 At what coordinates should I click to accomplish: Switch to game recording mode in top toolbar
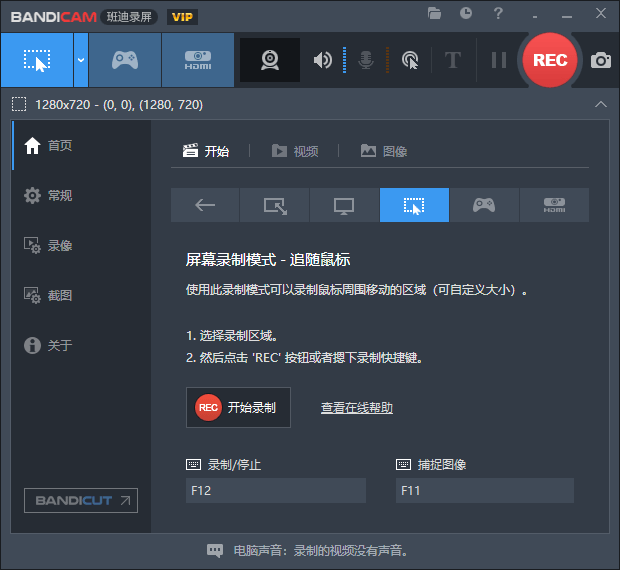(x=125, y=60)
